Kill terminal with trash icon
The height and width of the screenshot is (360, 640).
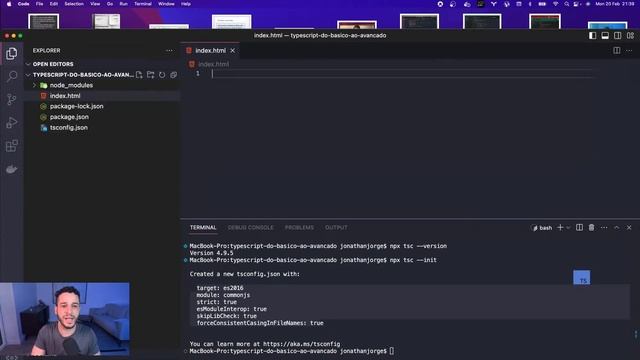pos(591,227)
